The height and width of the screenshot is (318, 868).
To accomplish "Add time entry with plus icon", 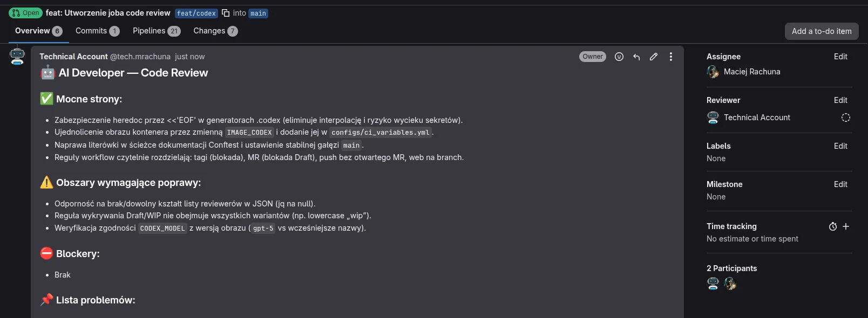I will pyautogui.click(x=846, y=227).
